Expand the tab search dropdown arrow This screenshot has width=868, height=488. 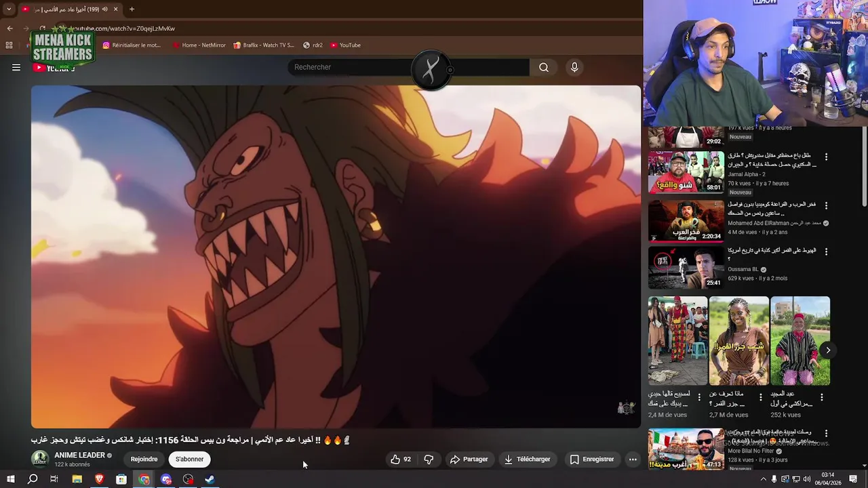click(9, 9)
